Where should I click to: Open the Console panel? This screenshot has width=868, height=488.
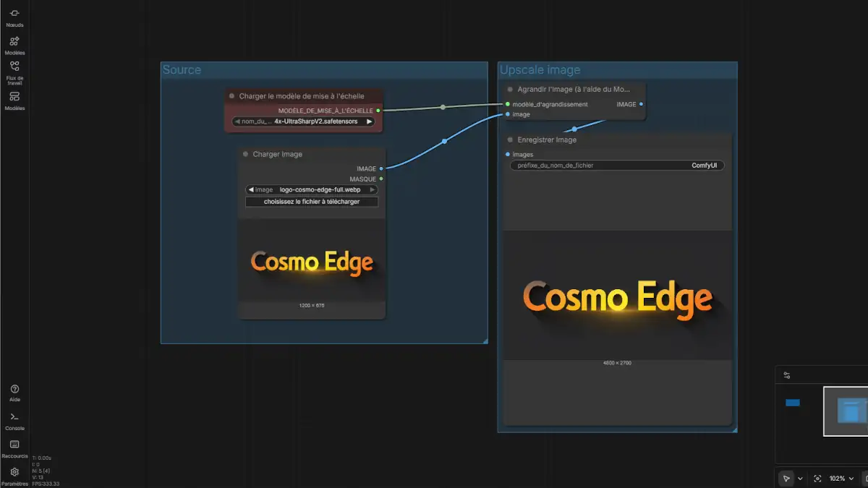pyautogui.click(x=14, y=421)
